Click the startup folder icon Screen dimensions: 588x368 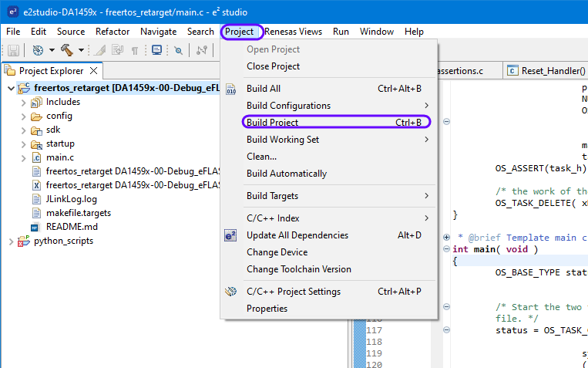pos(36,144)
